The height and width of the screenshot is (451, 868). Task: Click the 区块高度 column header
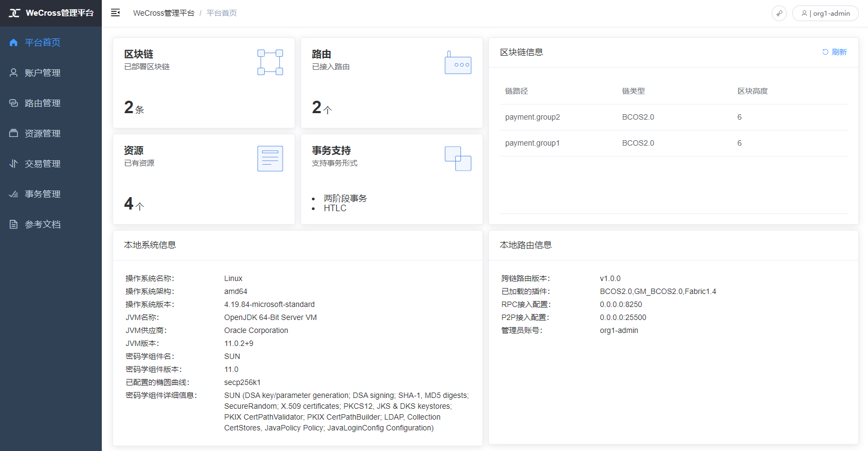point(753,91)
